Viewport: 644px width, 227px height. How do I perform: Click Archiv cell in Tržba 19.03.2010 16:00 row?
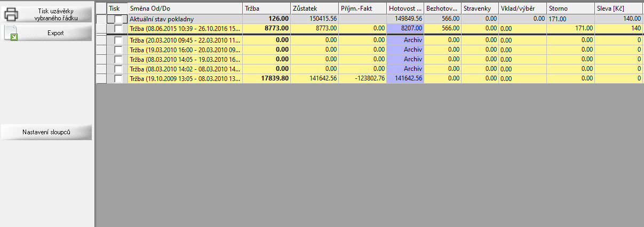pyautogui.click(x=405, y=50)
